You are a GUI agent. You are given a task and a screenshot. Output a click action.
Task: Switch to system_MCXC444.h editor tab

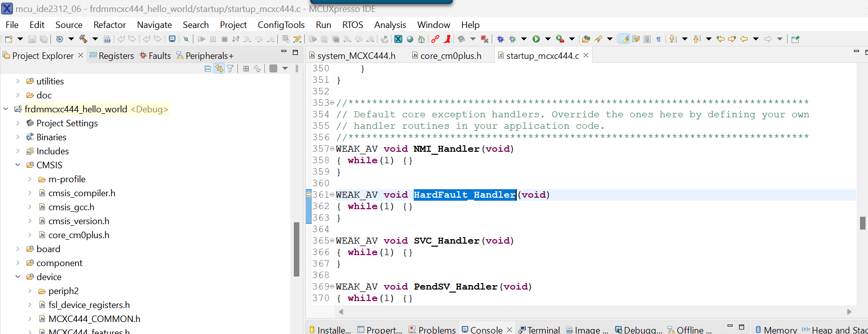coord(352,56)
